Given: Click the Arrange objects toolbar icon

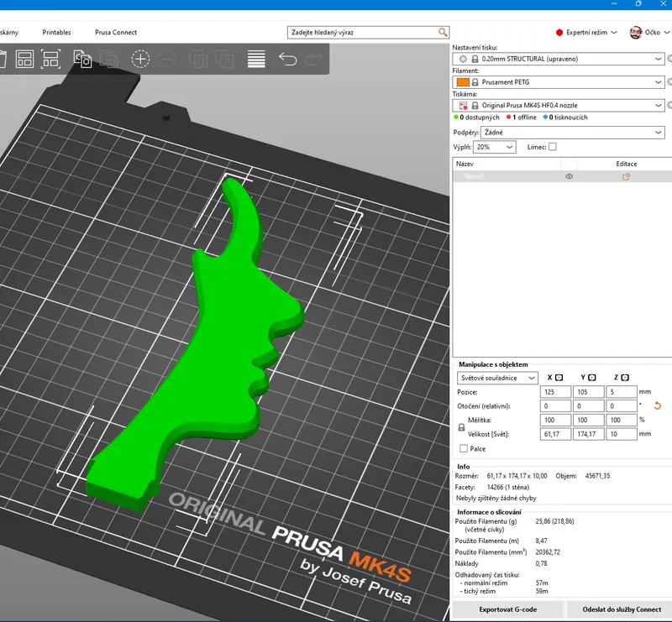Looking at the screenshot, I should [x=24, y=59].
